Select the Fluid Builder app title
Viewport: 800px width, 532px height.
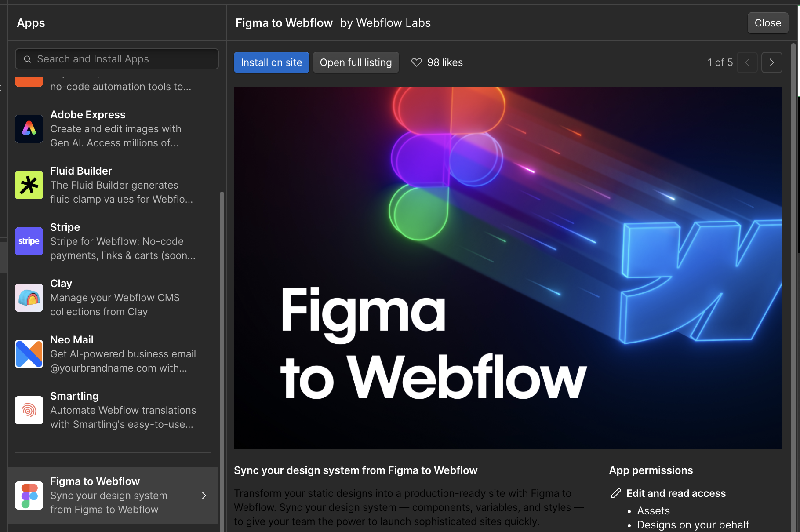(x=81, y=171)
